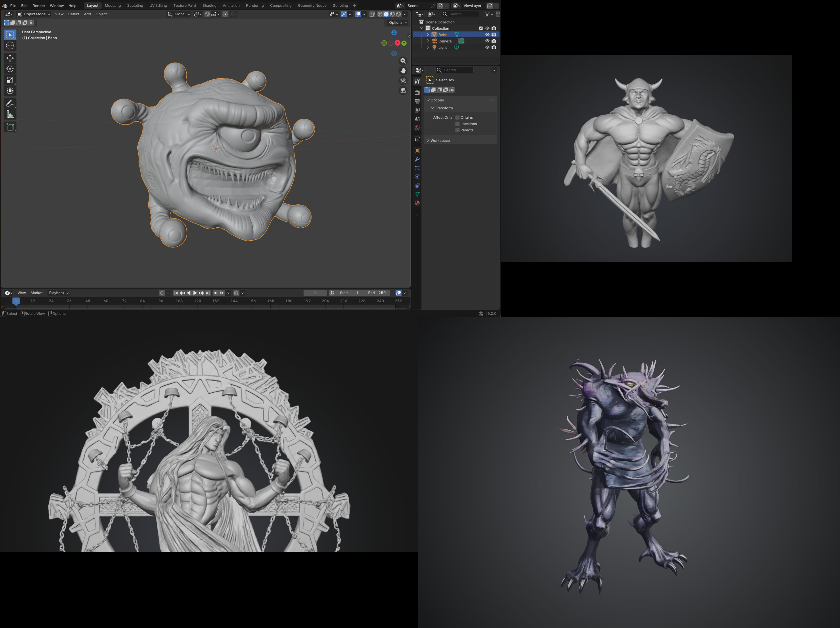Open the Render menu
This screenshot has height=628, width=840.
[x=38, y=6]
